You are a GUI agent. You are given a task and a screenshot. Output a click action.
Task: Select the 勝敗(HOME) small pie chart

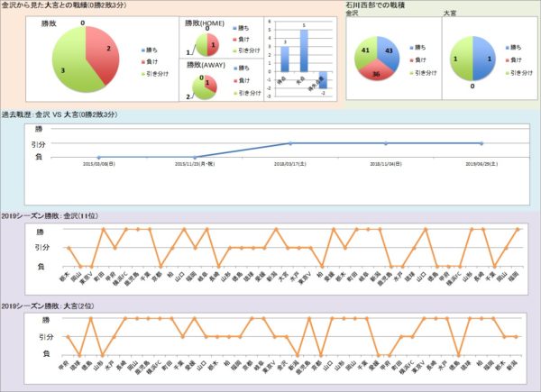click(208, 42)
